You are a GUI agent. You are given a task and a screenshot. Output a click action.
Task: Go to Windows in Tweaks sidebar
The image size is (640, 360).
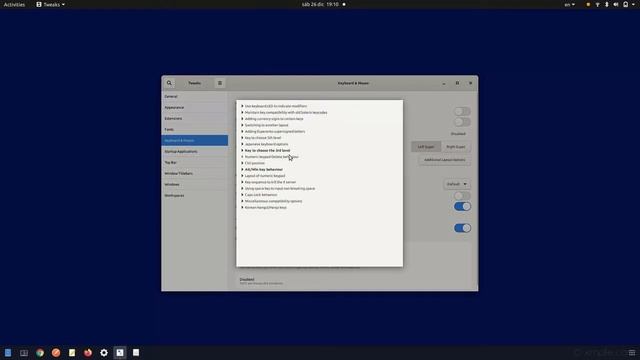[194, 184]
